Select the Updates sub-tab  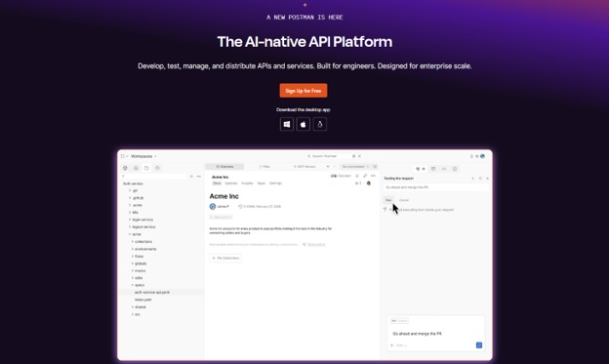(230, 183)
